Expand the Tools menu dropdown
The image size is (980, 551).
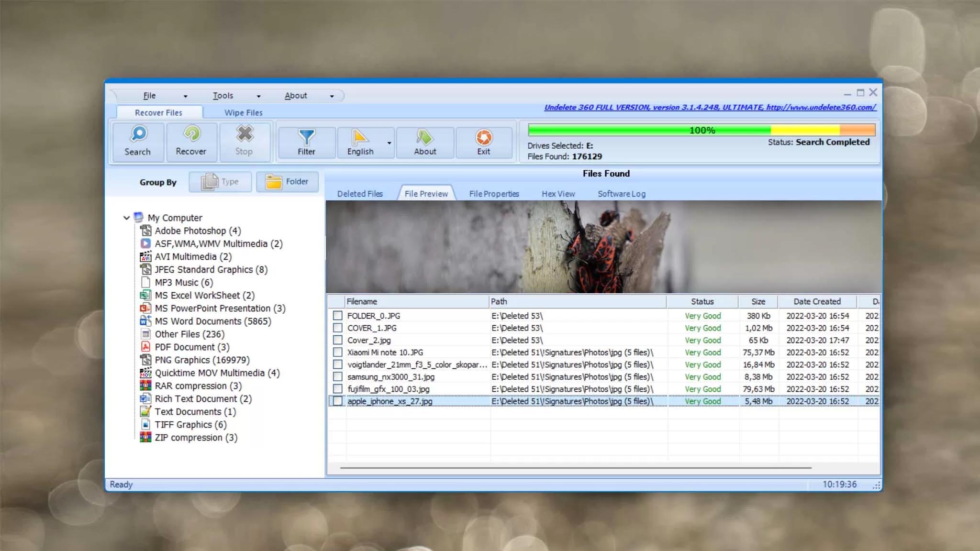(258, 95)
